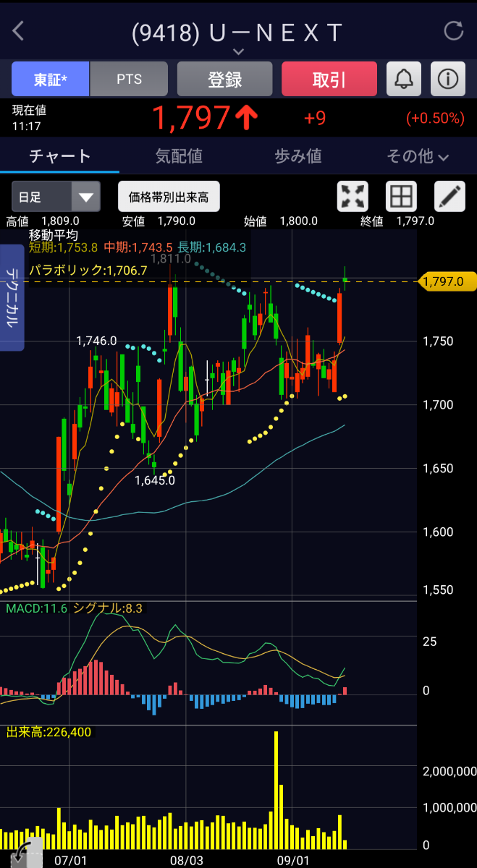This screenshot has width=477, height=868.
Task: Tap the +9 price change
Action: point(315,118)
